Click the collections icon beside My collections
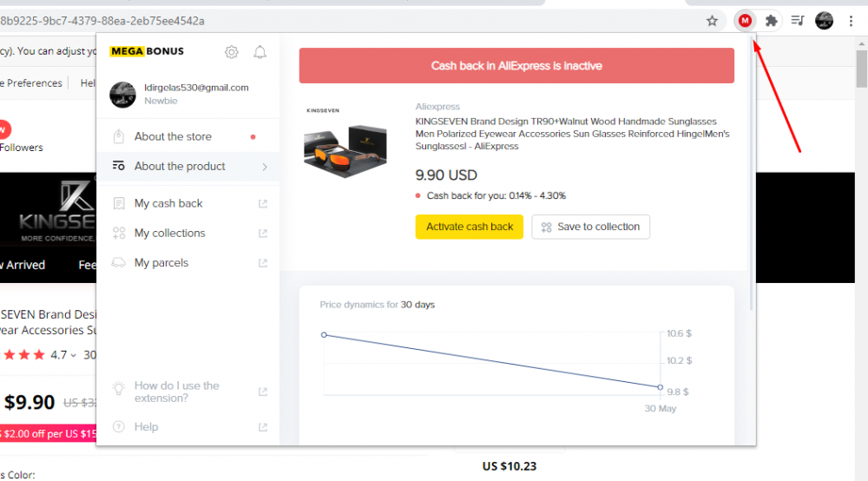 tap(119, 233)
